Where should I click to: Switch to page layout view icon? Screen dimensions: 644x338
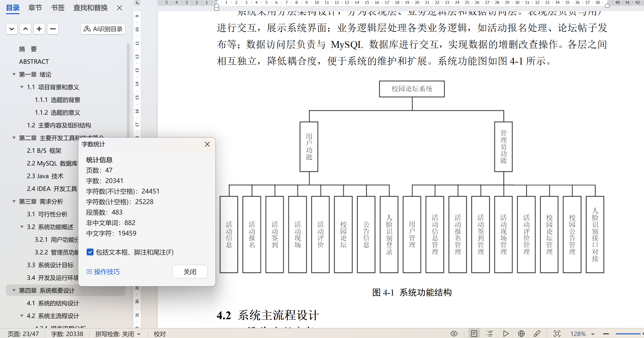(x=474, y=334)
